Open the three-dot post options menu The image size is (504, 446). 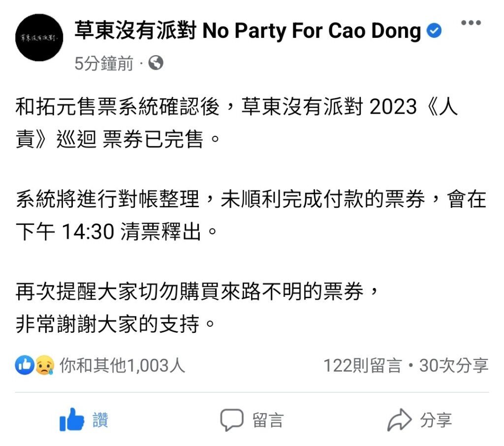[x=471, y=23]
